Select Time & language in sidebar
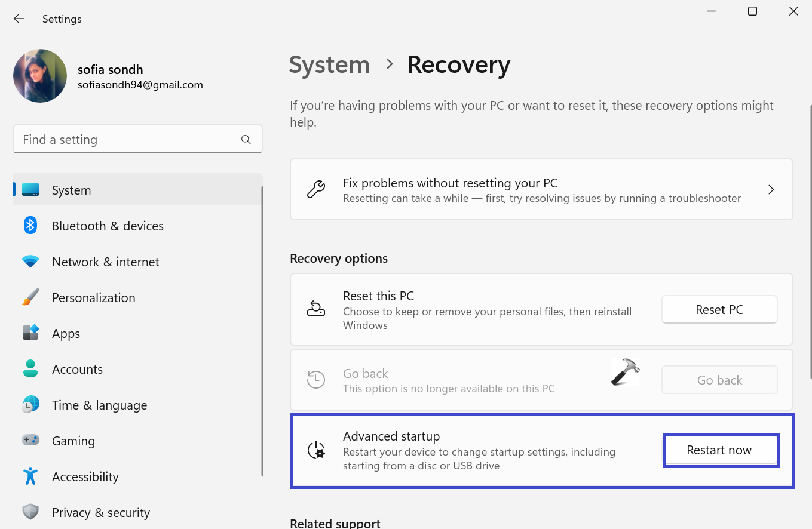The image size is (812, 529). click(x=99, y=405)
